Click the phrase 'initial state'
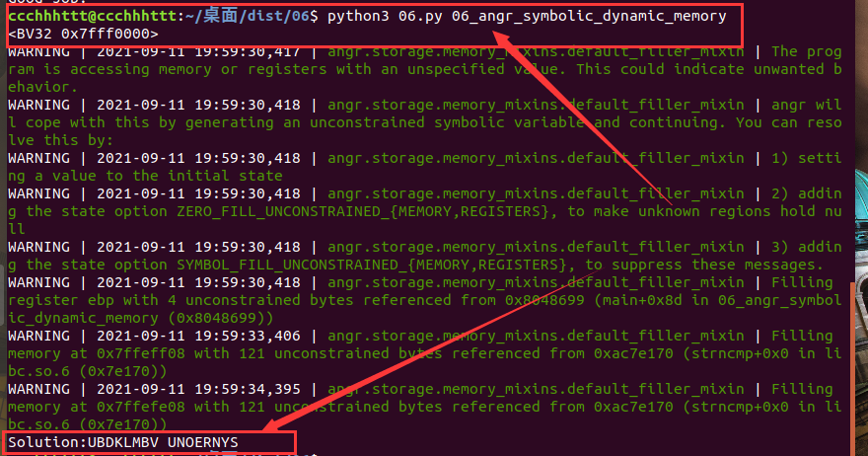The height and width of the screenshot is (456, 868). [x=225, y=177]
